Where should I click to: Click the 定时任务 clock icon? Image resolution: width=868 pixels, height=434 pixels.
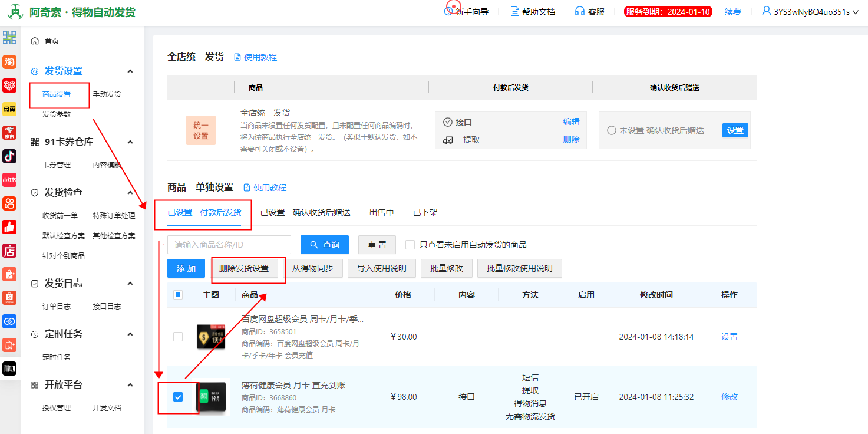(x=35, y=334)
